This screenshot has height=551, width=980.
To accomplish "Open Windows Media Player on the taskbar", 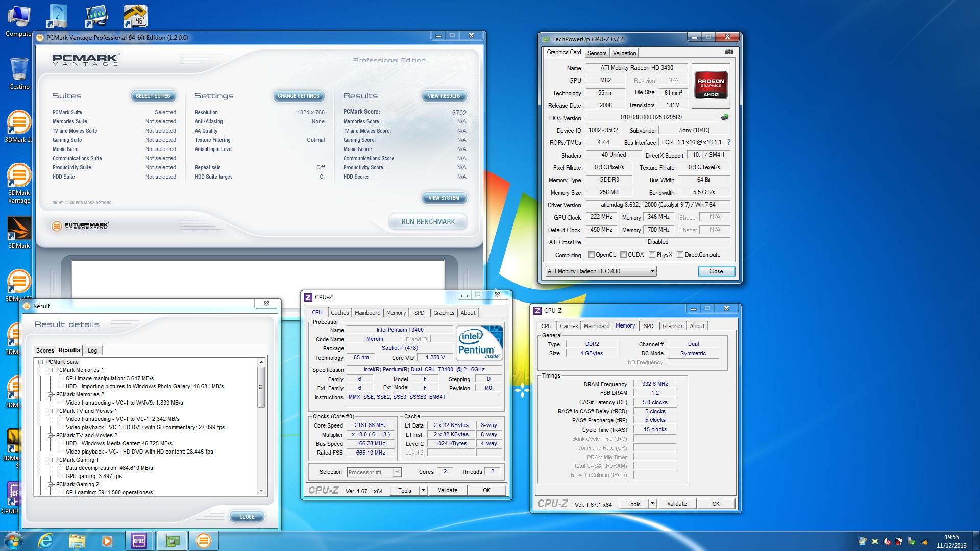I will 107,541.
